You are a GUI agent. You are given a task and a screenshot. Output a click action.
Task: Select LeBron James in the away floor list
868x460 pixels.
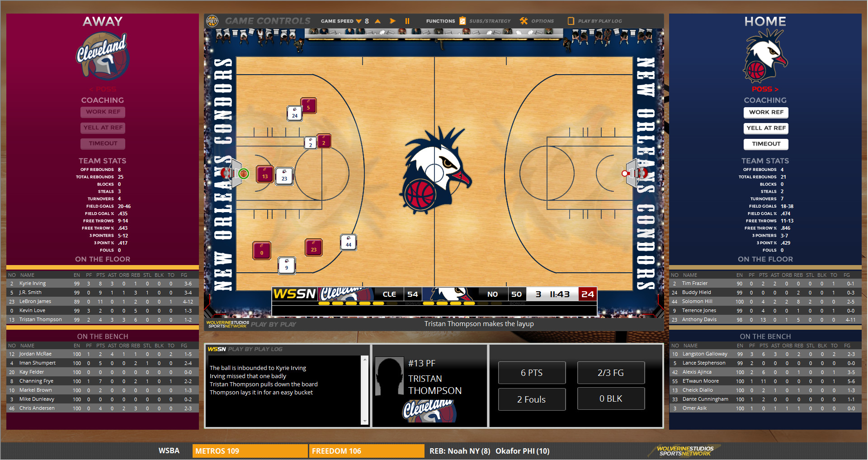pos(103,302)
